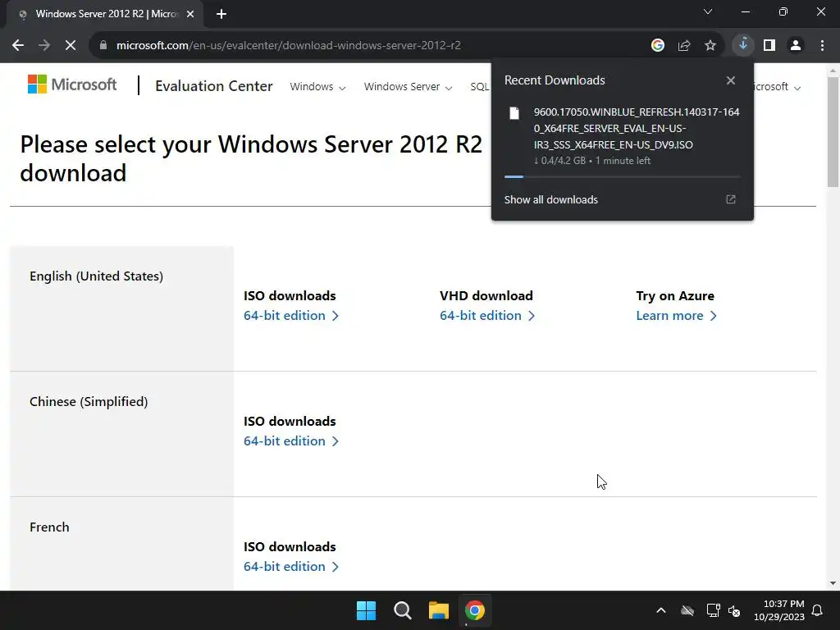The image size is (840, 630).
Task: Click the Chrome taskbar icon
Action: 475,610
